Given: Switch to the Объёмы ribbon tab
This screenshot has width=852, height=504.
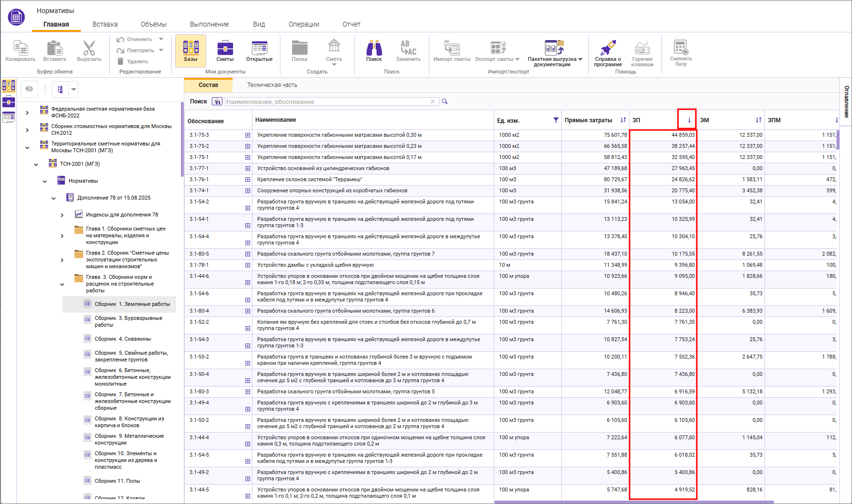Looking at the screenshot, I should pyautogui.click(x=153, y=24).
